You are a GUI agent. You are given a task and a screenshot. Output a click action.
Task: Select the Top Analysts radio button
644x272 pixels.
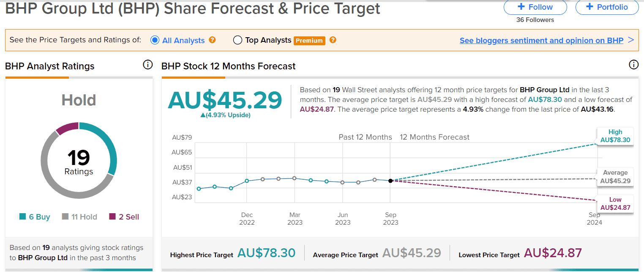[x=237, y=40]
